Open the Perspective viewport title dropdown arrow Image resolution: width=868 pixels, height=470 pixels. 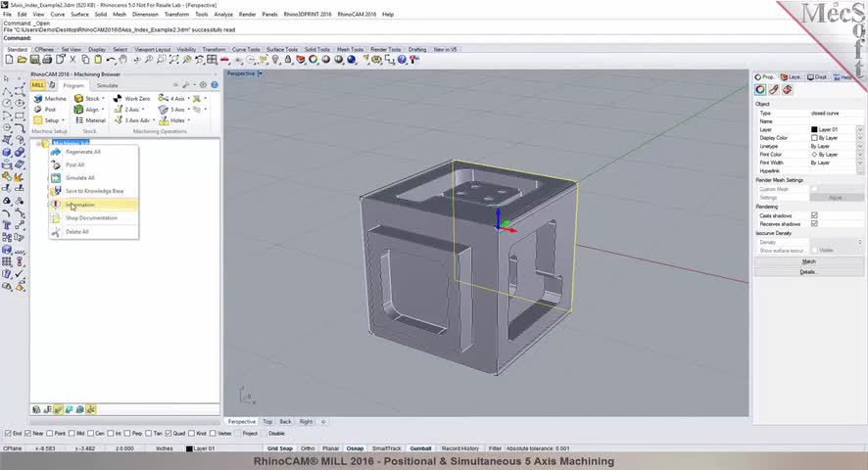[260, 73]
